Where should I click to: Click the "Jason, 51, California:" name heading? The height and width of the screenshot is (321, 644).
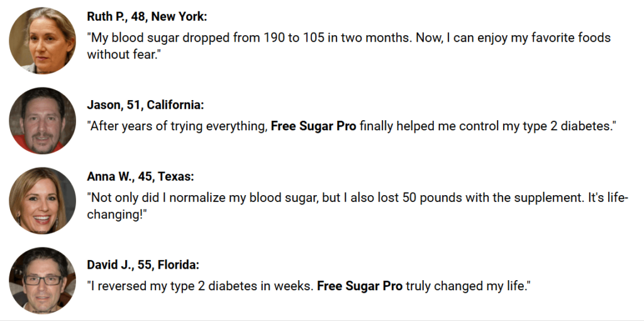[x=145, y=105]
